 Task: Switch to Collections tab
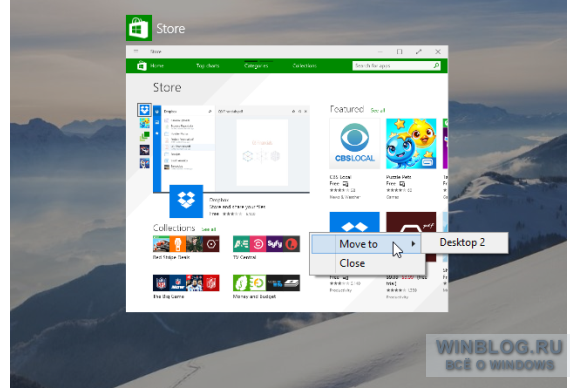coord(304,66)
